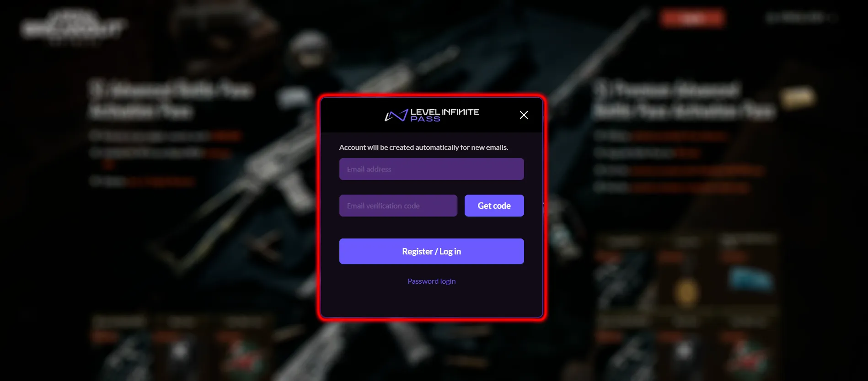The height and width of the screenshot is (381, 868).
Task: Focus the Email address field
Action: [x=432, y=169]
